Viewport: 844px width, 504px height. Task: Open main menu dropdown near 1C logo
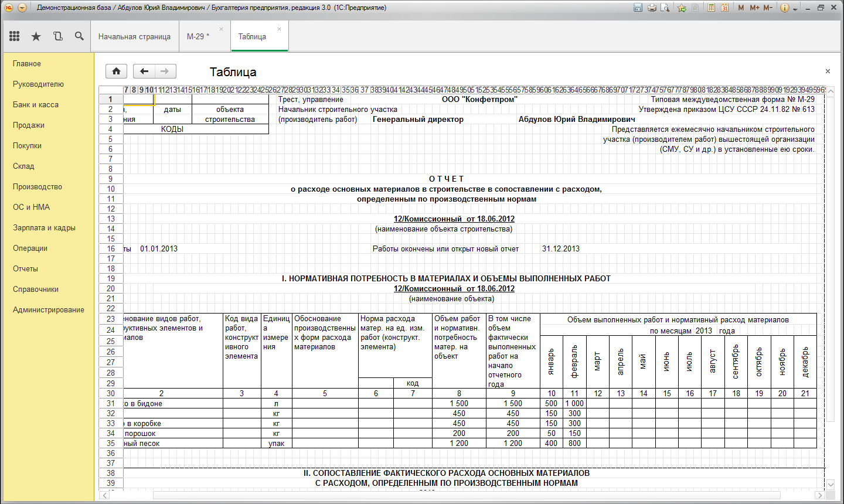(x=22, y=8)
